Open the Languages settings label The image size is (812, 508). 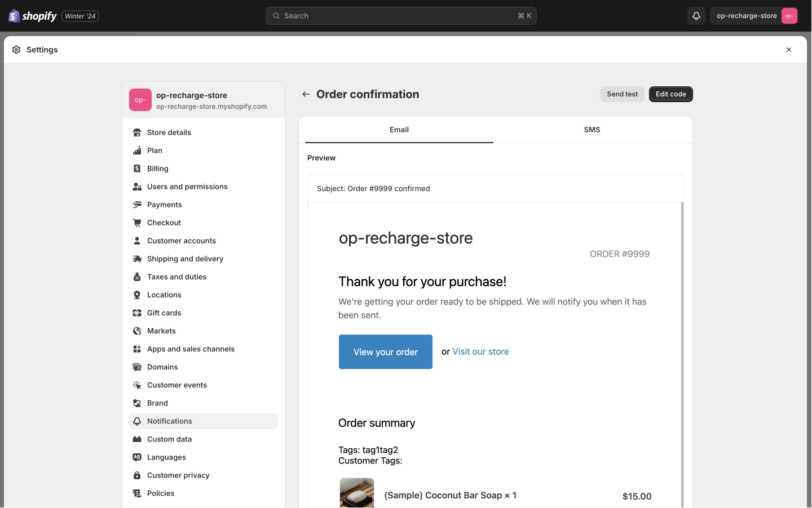coord(166,457)
